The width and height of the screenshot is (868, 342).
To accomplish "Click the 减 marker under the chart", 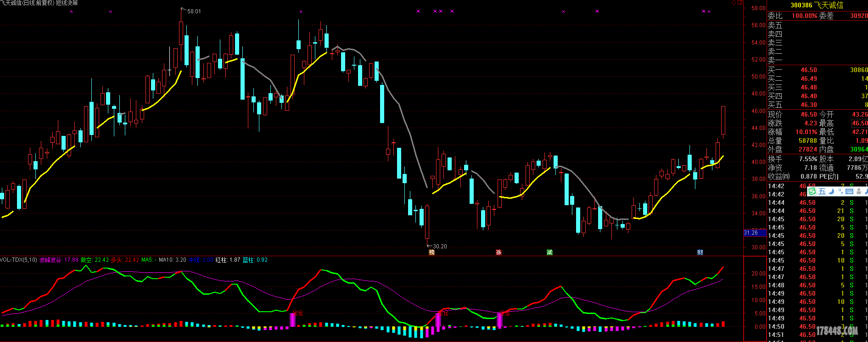I will (x=549, y=252).
